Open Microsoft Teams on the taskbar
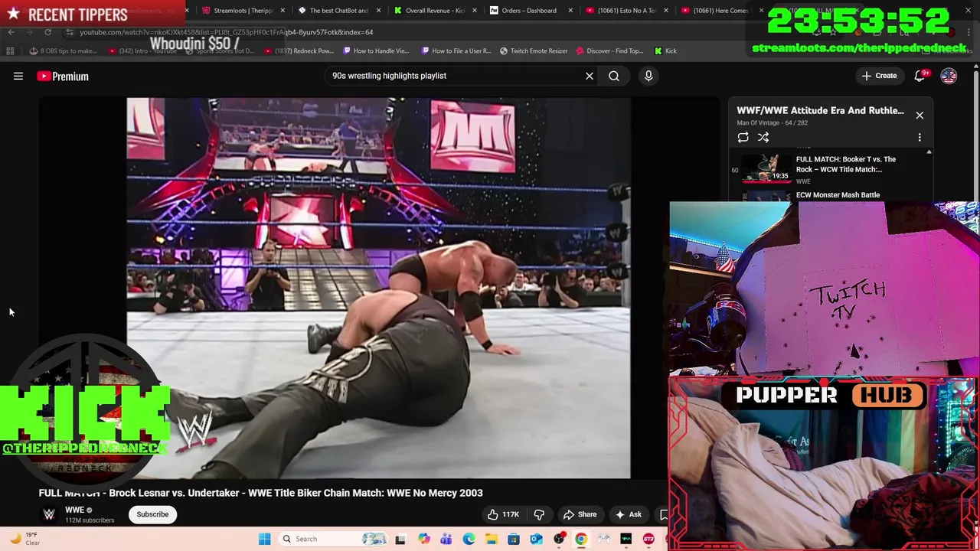Viewport: 980px width, 551px height. tap(446, 539)
